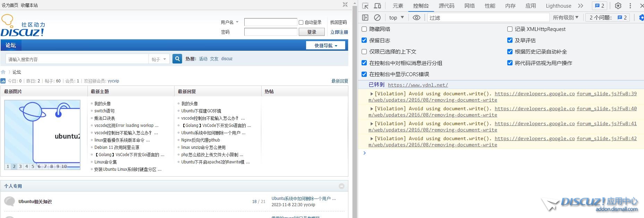
Task: Expand the Violation message at forum_slide.js:39
Action: [372, 94]
